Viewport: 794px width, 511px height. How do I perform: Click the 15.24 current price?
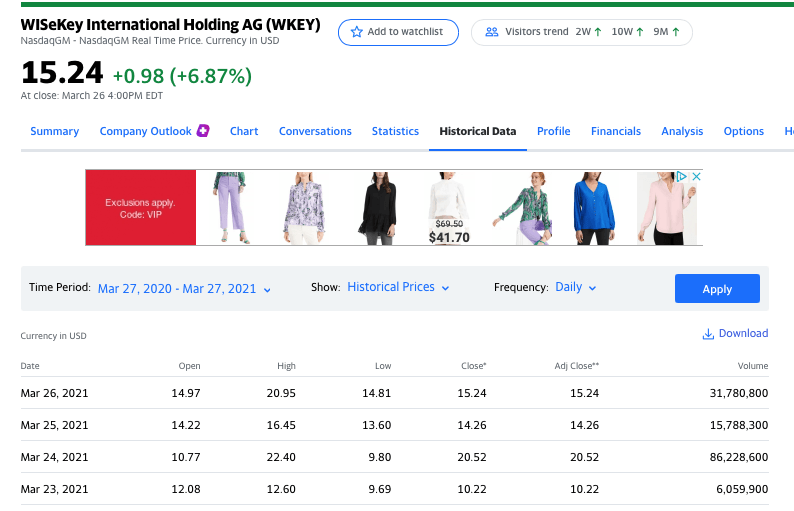point(62,72)
